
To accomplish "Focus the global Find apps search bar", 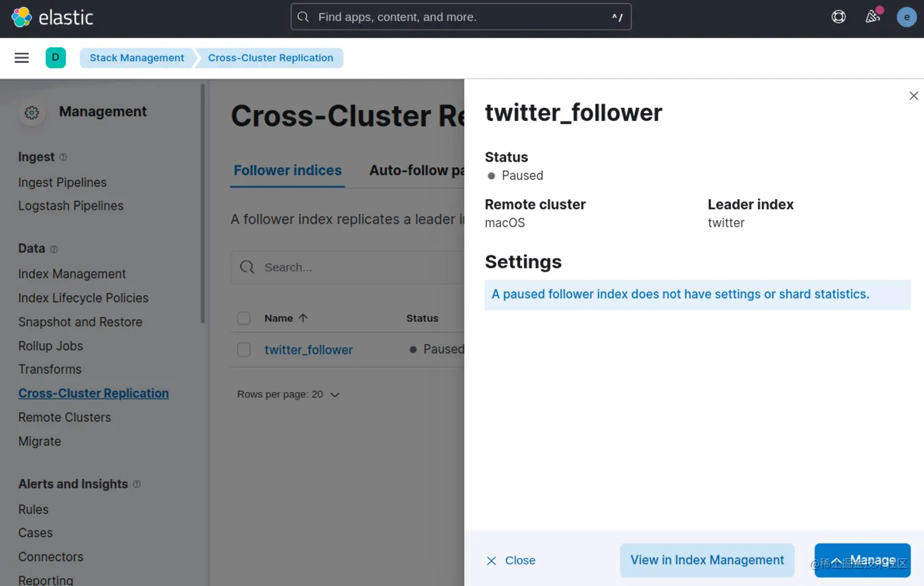I will click(461, 17).
